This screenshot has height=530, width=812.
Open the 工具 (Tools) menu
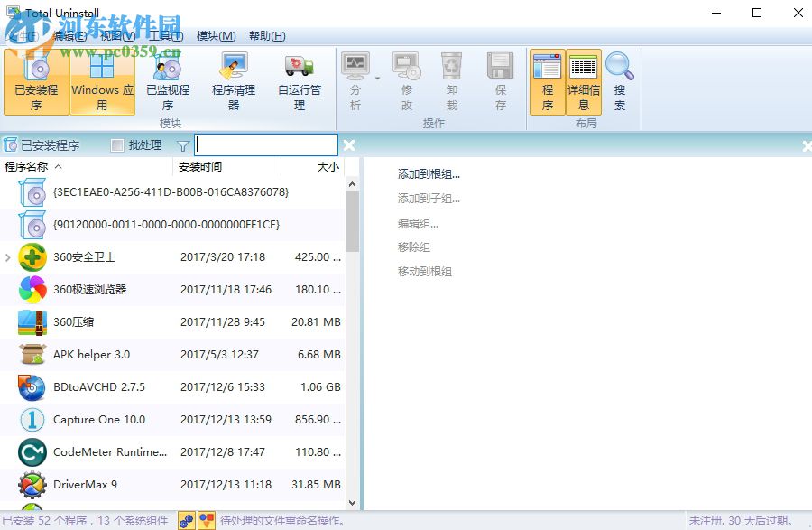pyautogui.click(x=168, y=35)
